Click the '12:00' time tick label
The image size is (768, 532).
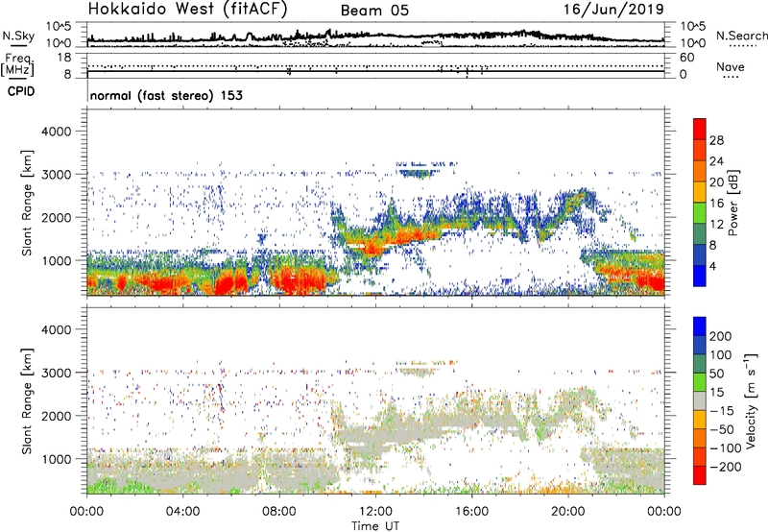[375, 511]
